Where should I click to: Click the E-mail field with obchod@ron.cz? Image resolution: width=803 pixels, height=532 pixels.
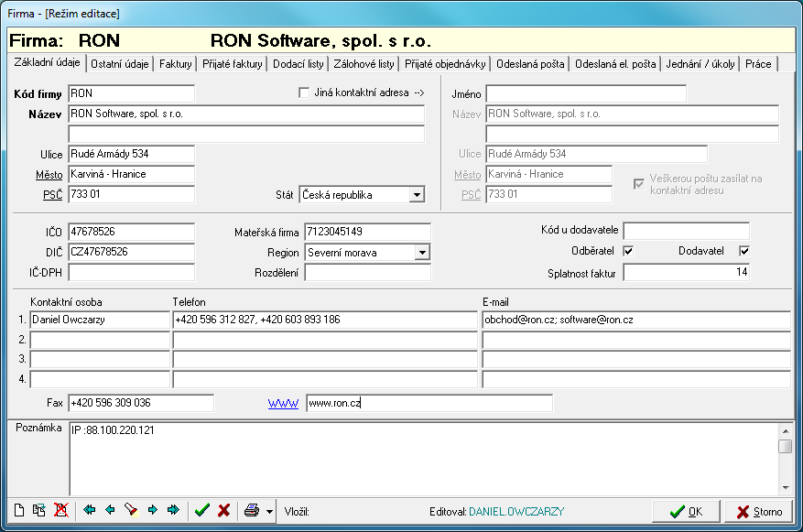[636, 320]
